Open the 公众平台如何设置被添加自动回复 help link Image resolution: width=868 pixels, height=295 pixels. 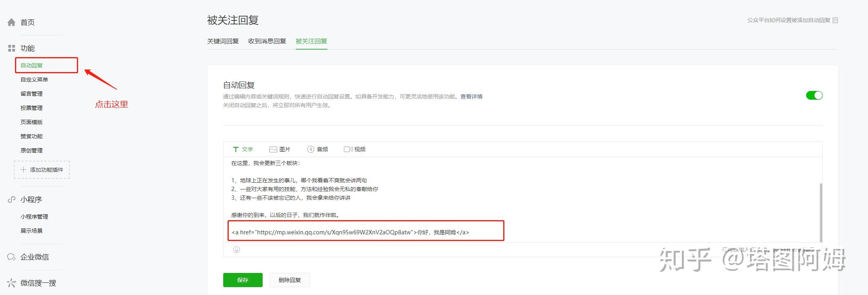click(x=789, y=20)
